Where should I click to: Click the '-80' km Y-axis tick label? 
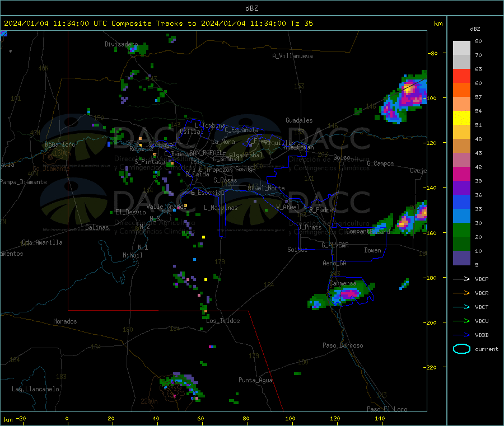click(433, 53)
